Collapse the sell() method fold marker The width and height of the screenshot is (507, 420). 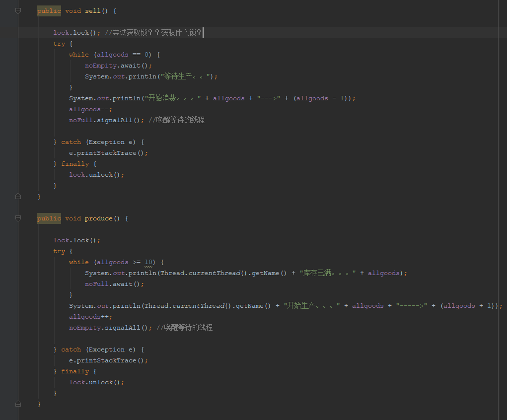[x=18, y=11]
